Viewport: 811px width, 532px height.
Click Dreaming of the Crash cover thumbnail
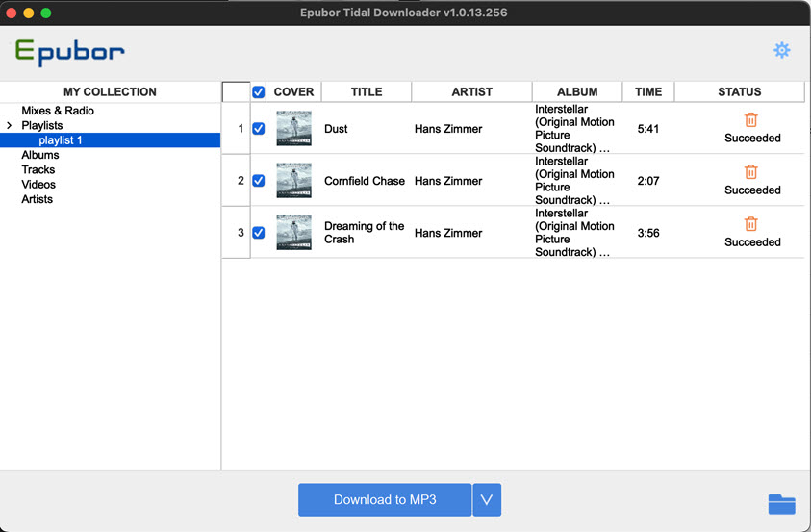[x=293, y=233]
